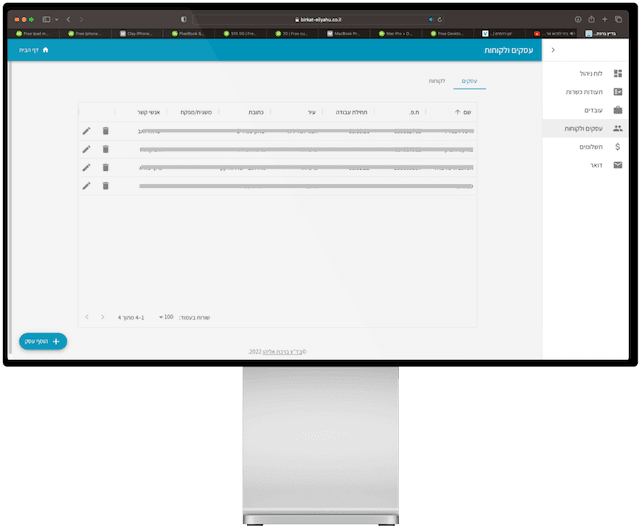This screenshot has height=530, width=640.
Task: Switch to Free Deskto... browser tab
Action: click(x=447, y=33)
